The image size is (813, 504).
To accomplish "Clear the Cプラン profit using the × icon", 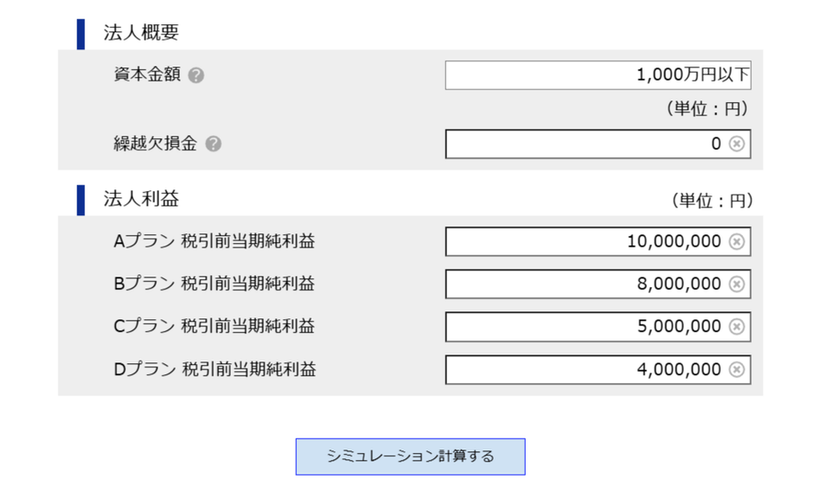I will [736, 327].
